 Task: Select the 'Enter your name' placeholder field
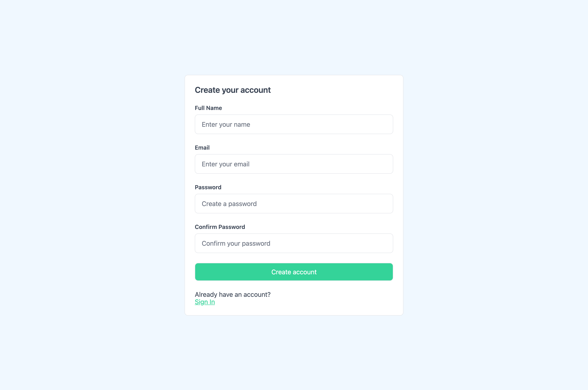(294, 124)
